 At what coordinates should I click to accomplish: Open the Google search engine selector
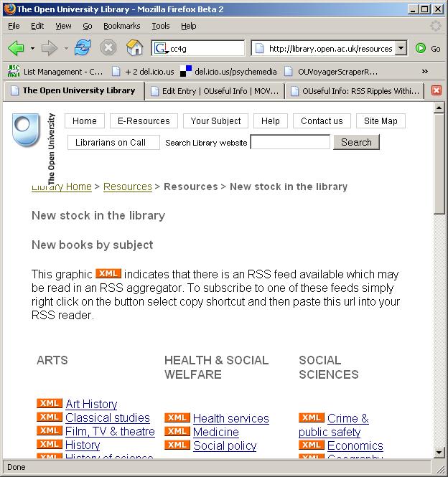[x=161, y=48]
